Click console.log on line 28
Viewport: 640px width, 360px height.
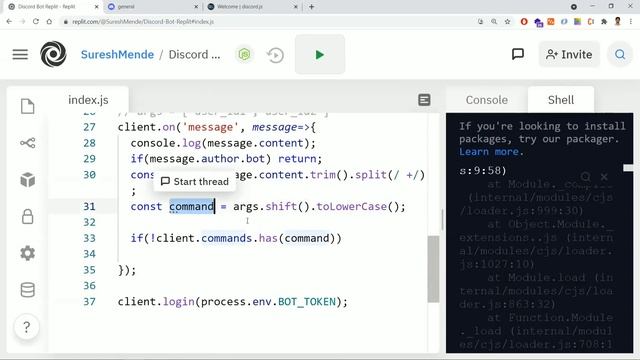(166, 143)
